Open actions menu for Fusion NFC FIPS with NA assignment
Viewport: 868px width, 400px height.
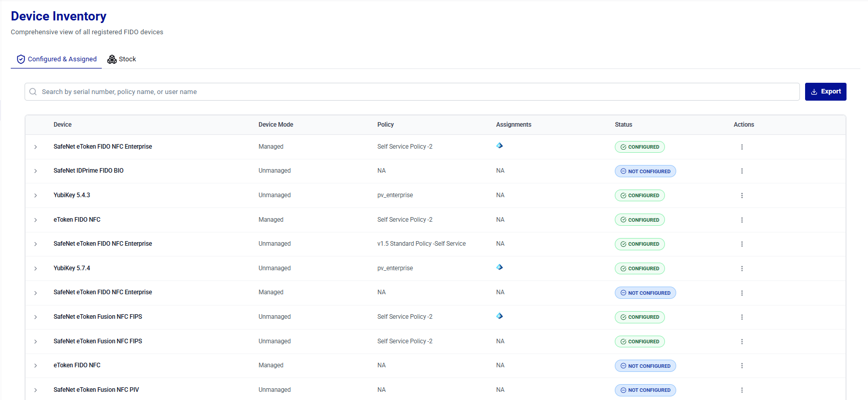tap(742, 342)
